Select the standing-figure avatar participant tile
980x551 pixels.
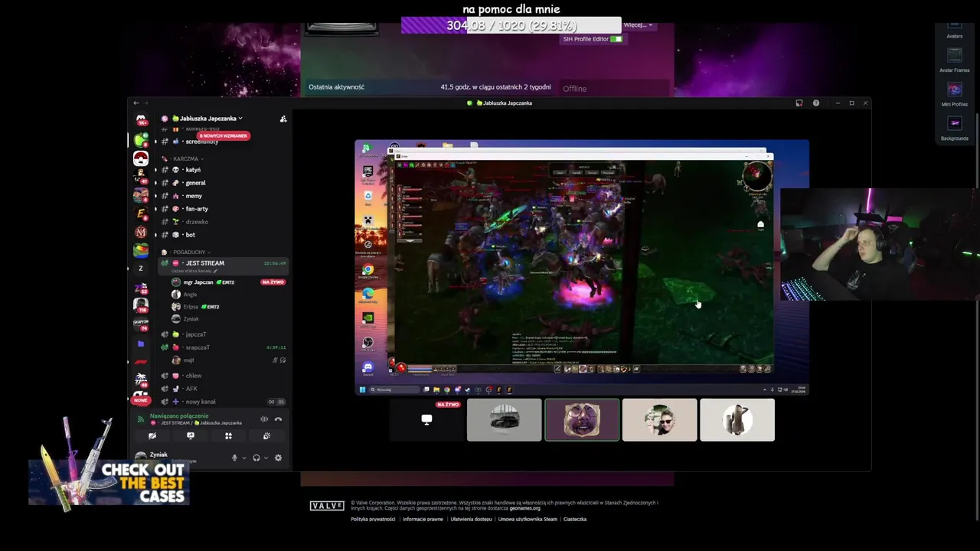[737, 419]
